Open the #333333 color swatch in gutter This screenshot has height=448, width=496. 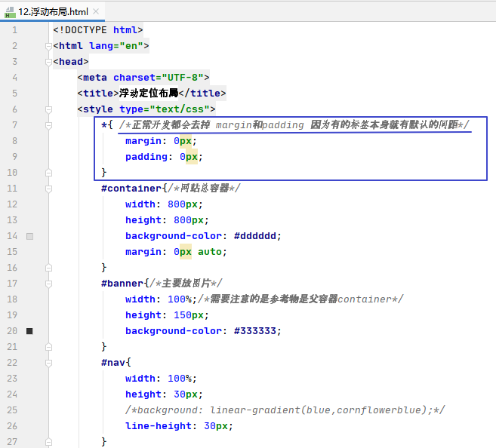click(x=29, y=331)
